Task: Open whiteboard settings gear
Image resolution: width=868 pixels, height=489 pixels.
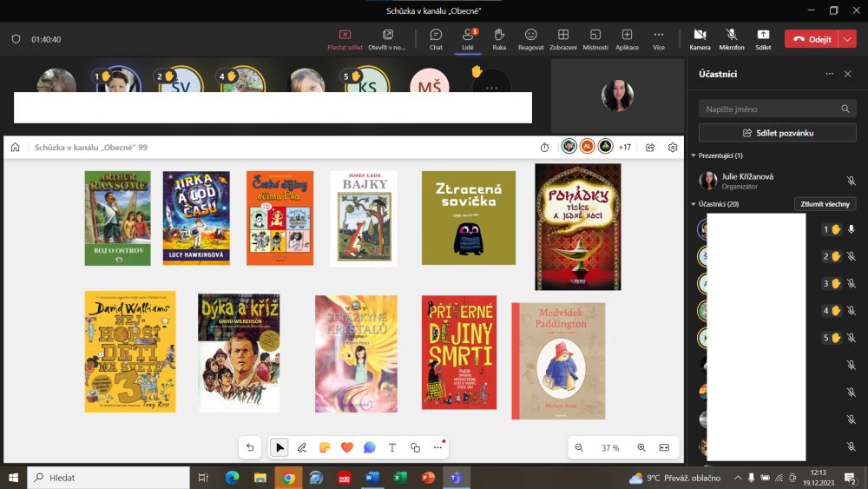Action: click(673, 148)
